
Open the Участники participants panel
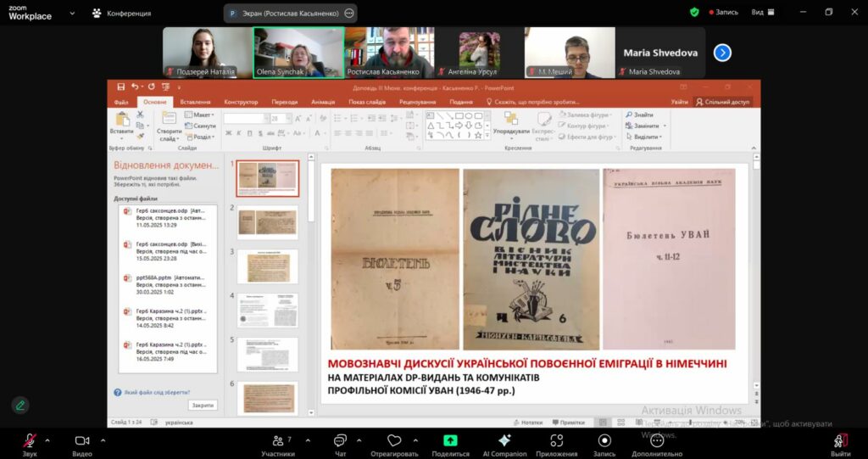(278, 445)
